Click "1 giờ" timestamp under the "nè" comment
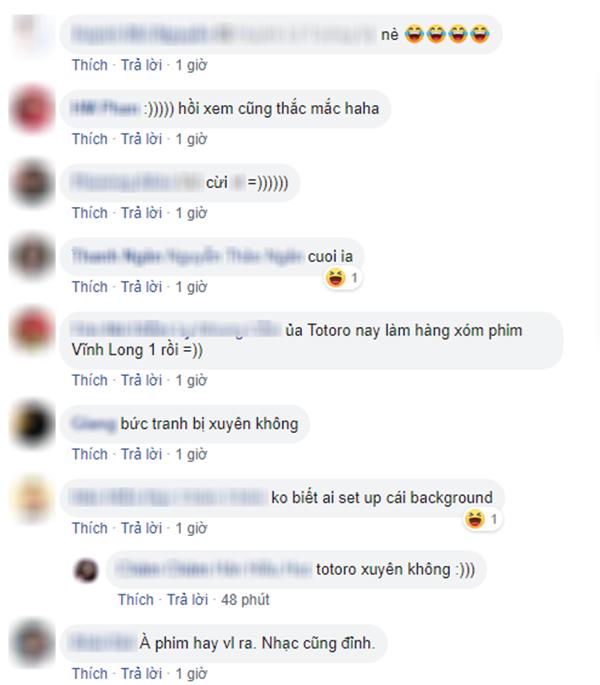 (191, 66)
